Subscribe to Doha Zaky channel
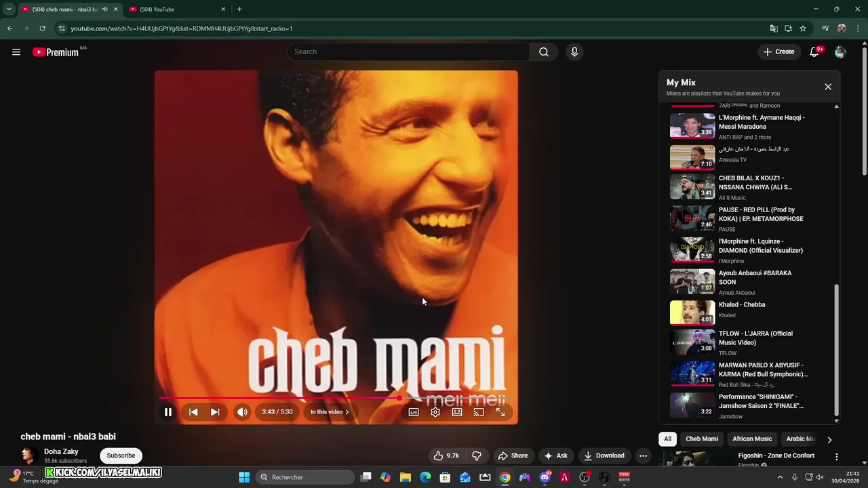868x488 pixels. (121, 455)
